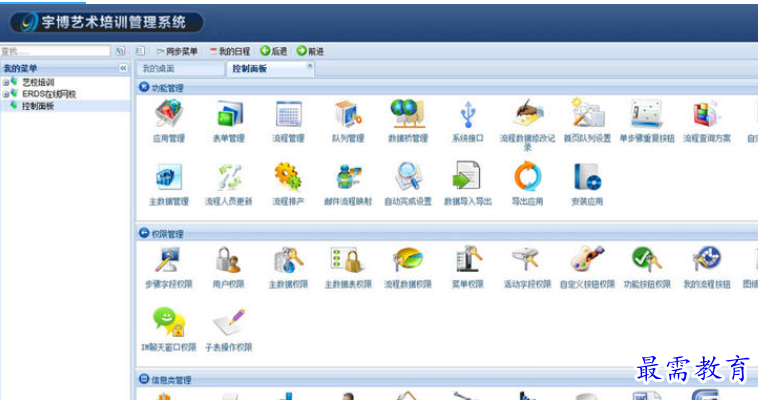758x400 pixels.
Task: Open 子表操作权限 pencil icon
Action: [229, 323]
